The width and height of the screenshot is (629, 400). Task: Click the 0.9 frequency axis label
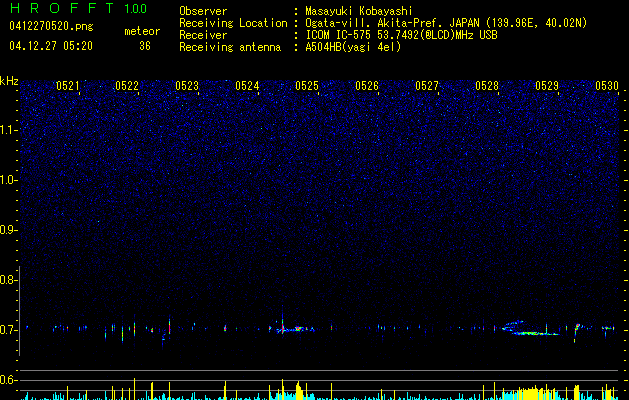click(x=8, y=230)
